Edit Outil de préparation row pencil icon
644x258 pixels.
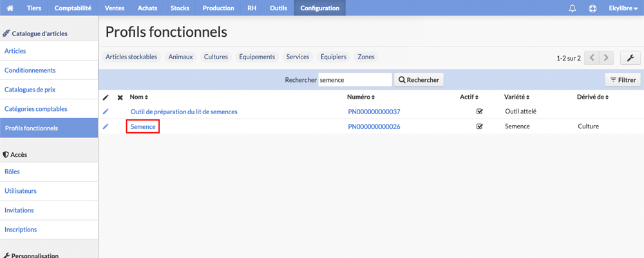coord(106,111)
